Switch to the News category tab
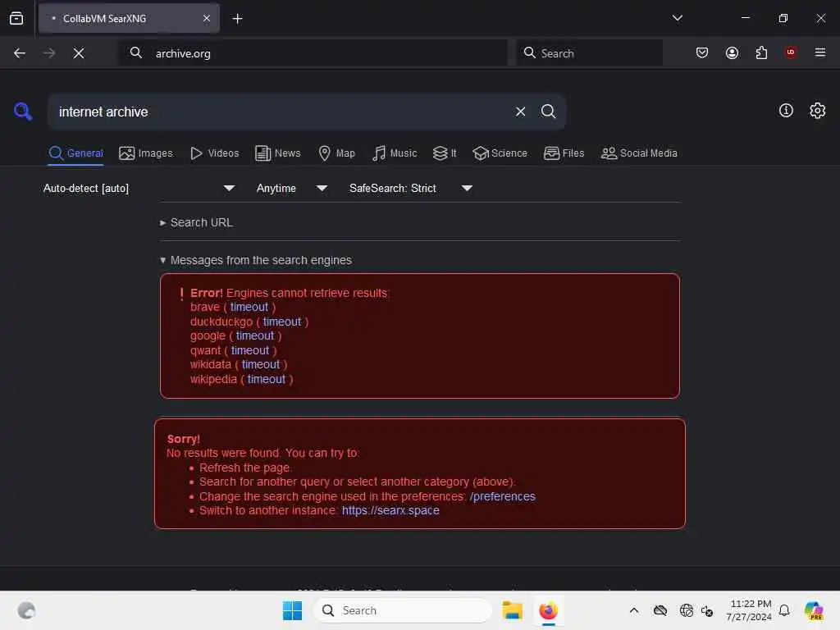 coord(277,153)
